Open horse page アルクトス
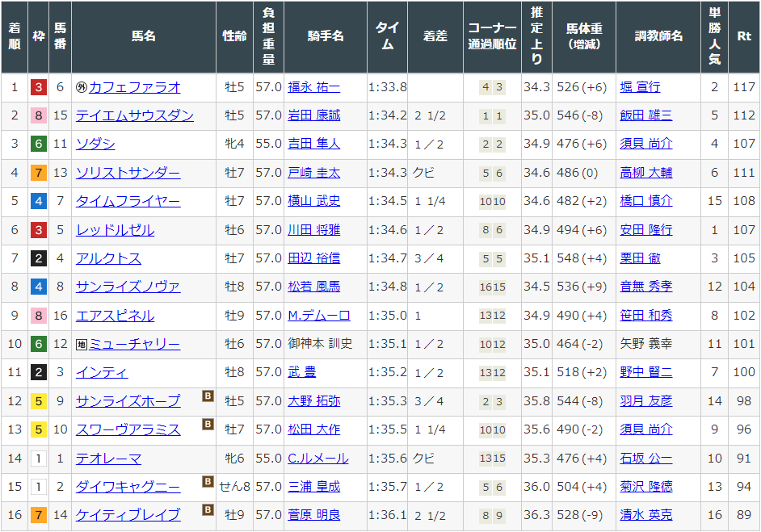Viewport: 761px width, 532px height. tap(108, 258)
